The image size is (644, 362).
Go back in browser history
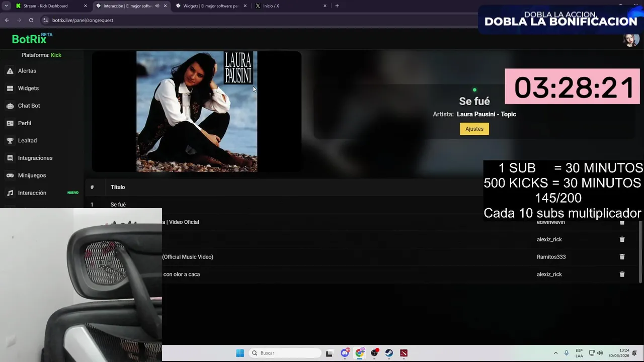7,20
